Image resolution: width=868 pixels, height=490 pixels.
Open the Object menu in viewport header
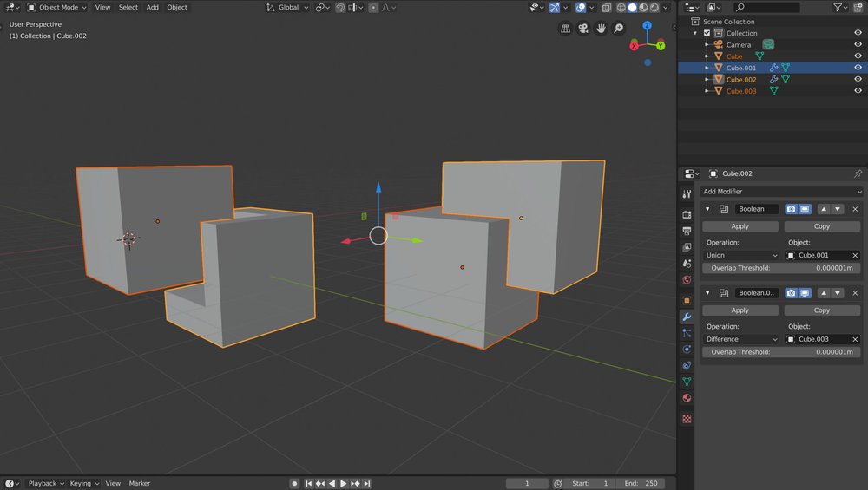177,7
